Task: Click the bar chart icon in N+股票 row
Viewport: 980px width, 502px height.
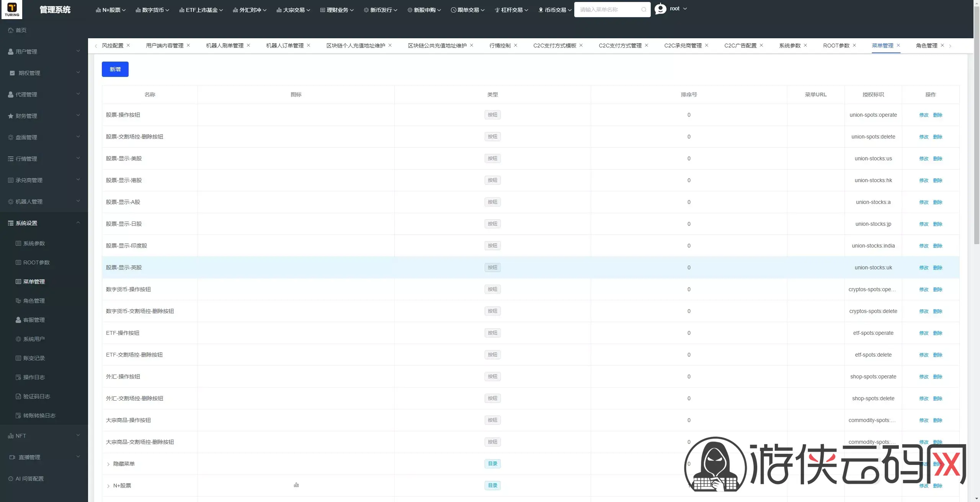Action: (296, 485)
